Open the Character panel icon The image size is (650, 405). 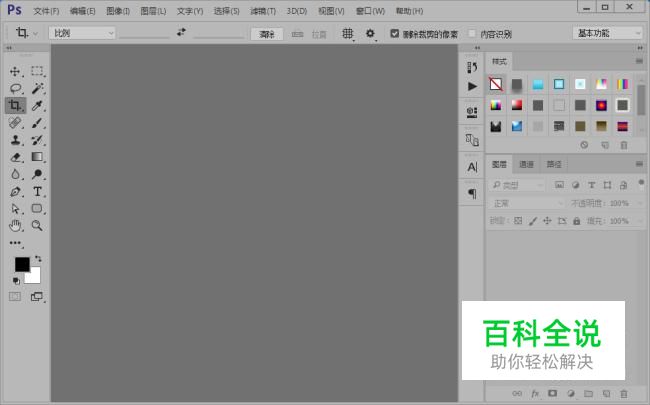point(472,167)
